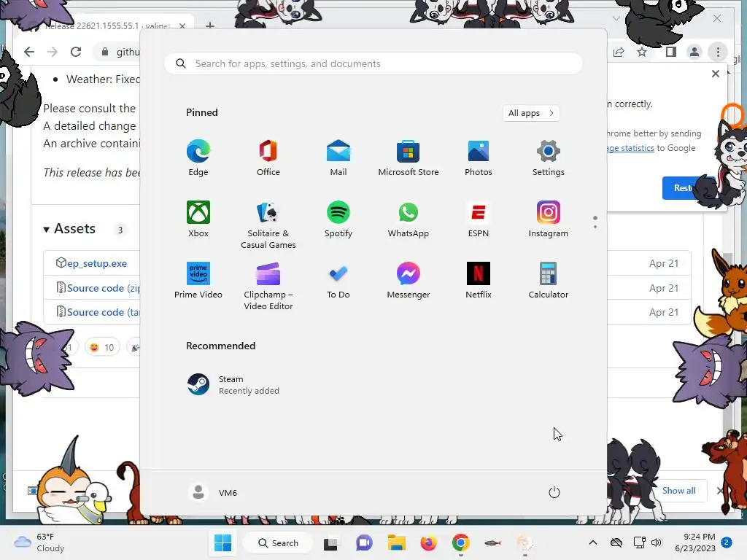Click Show all in Chrome downloads bar
The width and height of the screenshot is (747, 560).
[678, 491]
